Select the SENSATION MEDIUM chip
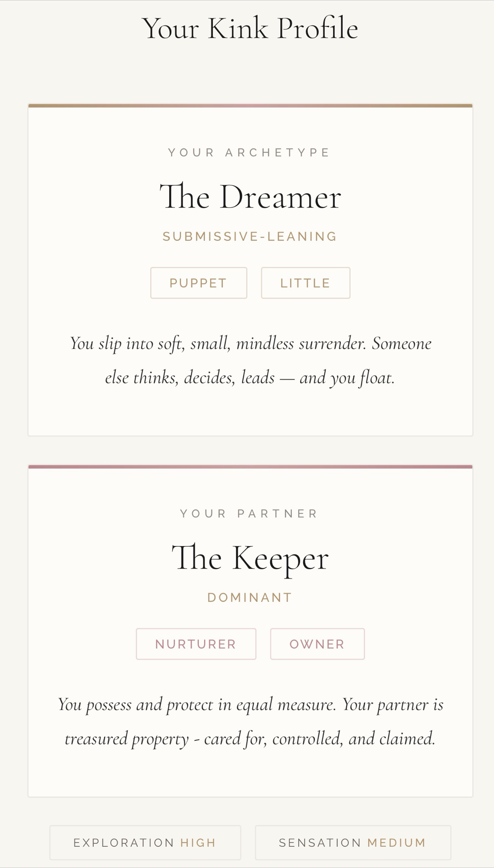 353,843
